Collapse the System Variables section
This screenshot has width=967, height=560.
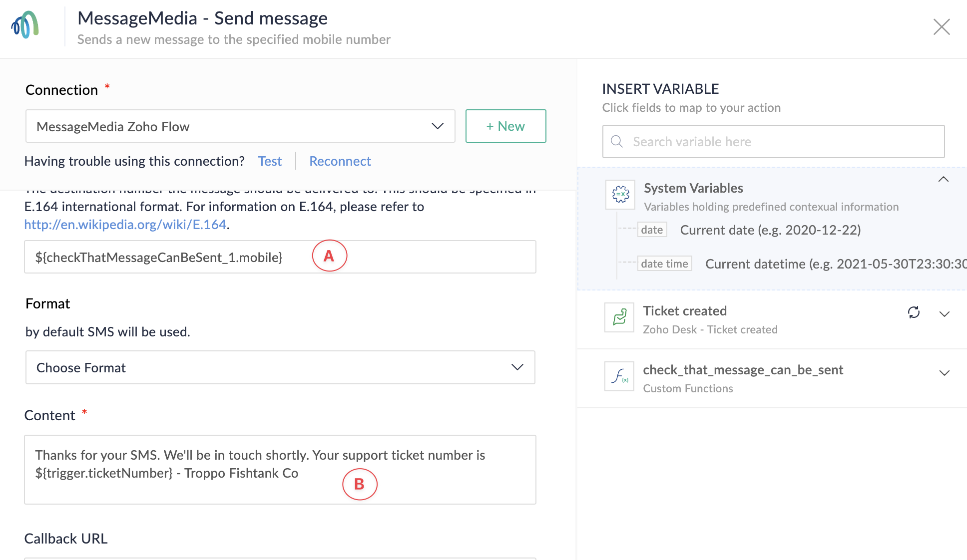pyautogui.click(x=944, y=179)
